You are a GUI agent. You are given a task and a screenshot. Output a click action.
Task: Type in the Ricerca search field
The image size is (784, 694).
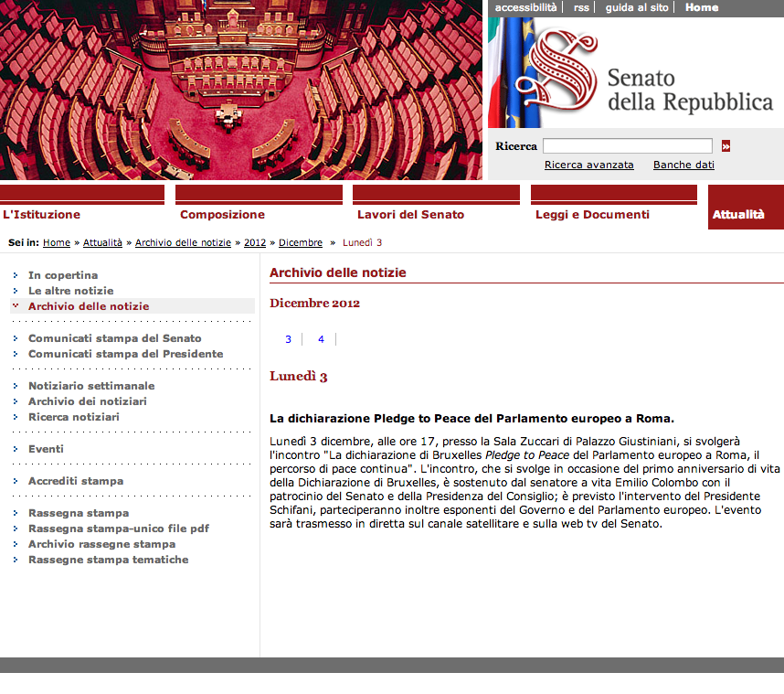click(627, 146)
